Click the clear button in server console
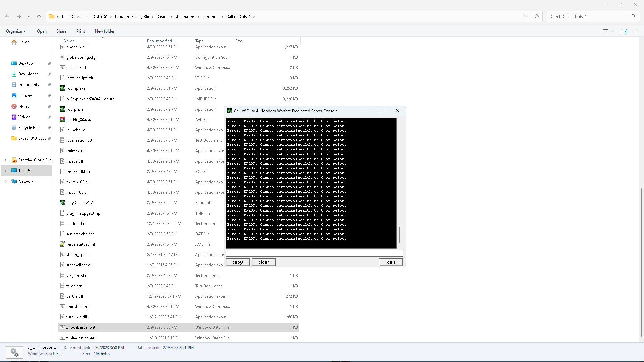This screenshot has width=644, height=362. pyautogui.click(x=264, y=262)
